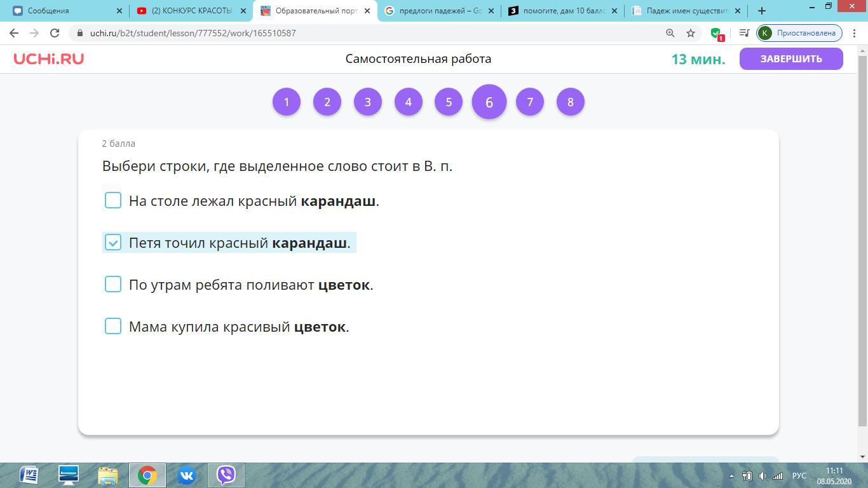The width and height of the screenshot is (868, 488).
Task: Switch the РУС input language
Action: point(799,476)
